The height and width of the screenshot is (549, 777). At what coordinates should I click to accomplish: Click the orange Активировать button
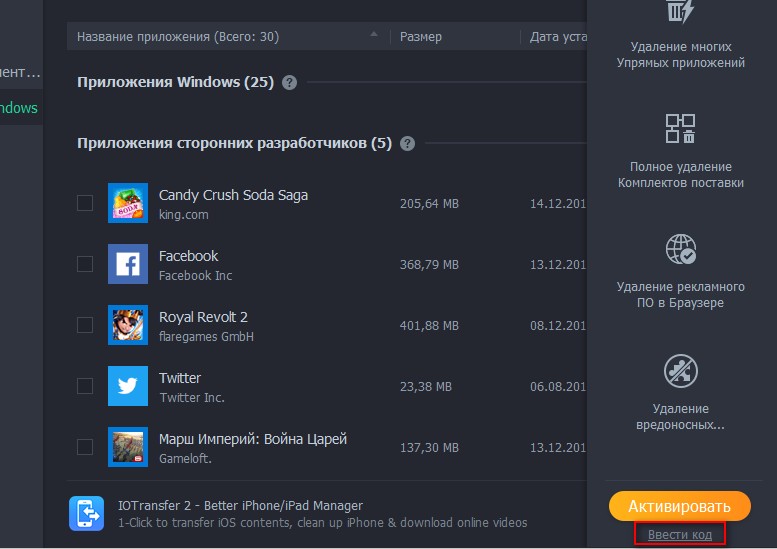679,506
